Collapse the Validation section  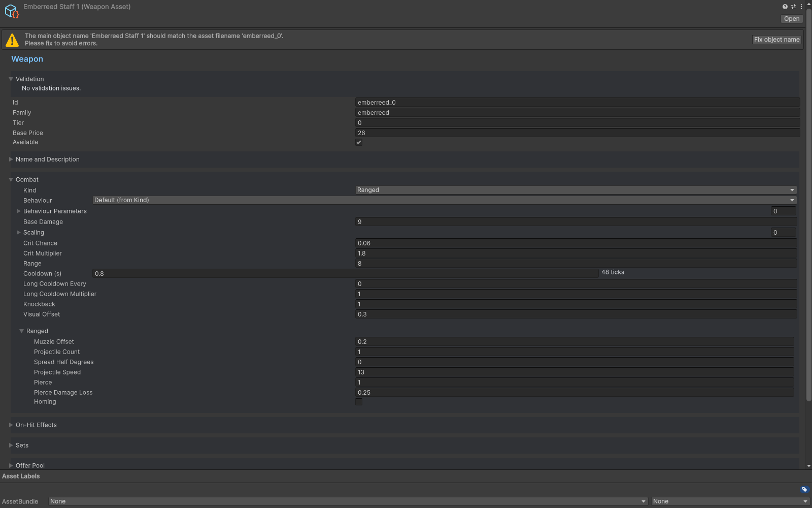[11, 79]
